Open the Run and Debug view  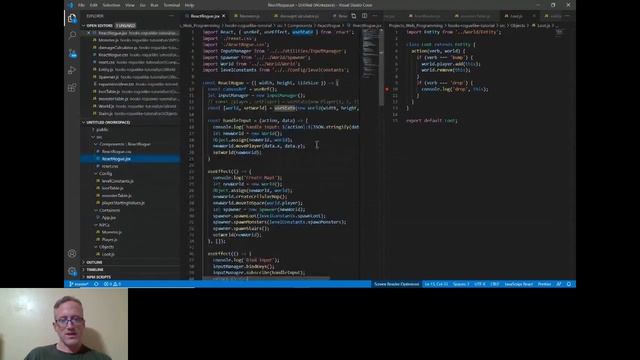pos(72,70)
